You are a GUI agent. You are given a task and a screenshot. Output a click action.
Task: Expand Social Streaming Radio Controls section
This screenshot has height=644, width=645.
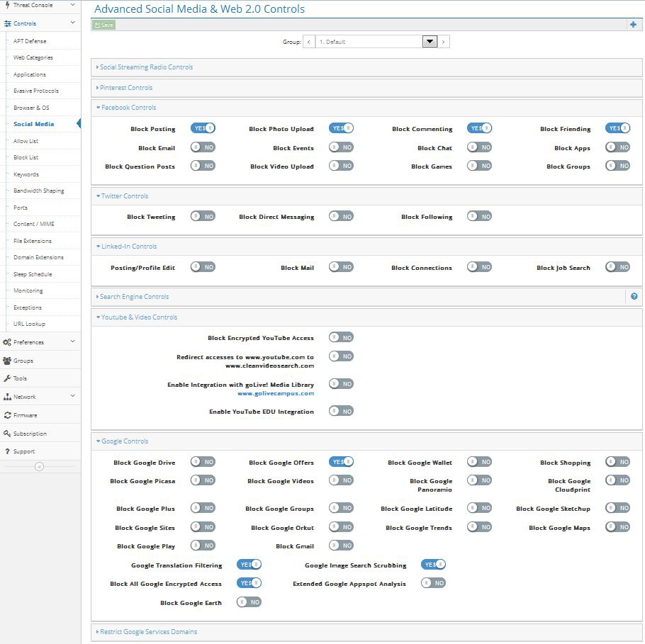tap(146, 67)
